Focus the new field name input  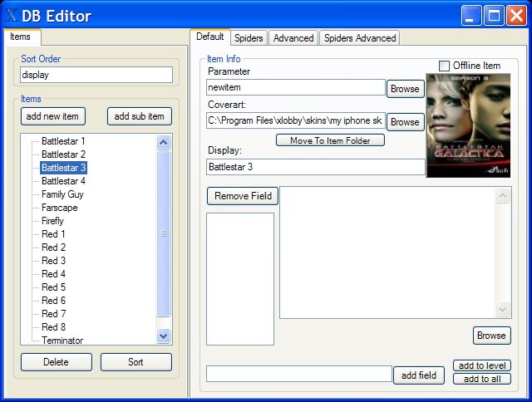[299, 375]
